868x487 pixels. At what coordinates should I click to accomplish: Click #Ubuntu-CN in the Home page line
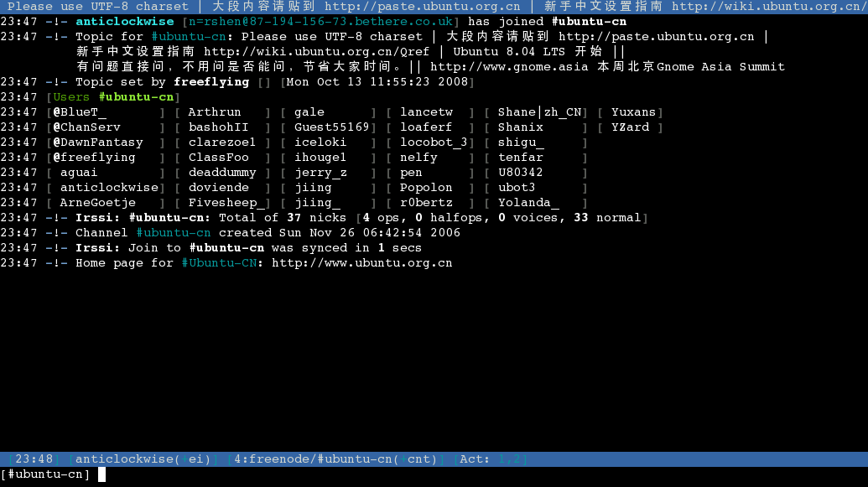pos(219,263)
